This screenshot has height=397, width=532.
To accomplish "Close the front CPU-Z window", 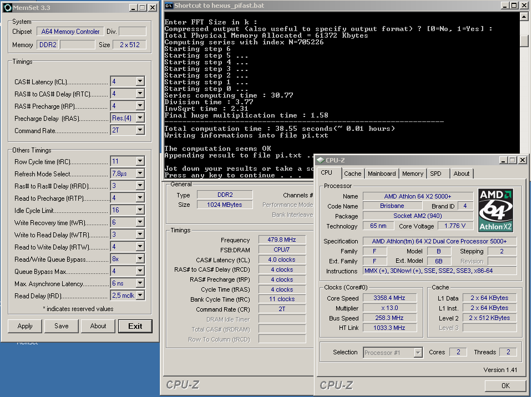I will [523, 160].
